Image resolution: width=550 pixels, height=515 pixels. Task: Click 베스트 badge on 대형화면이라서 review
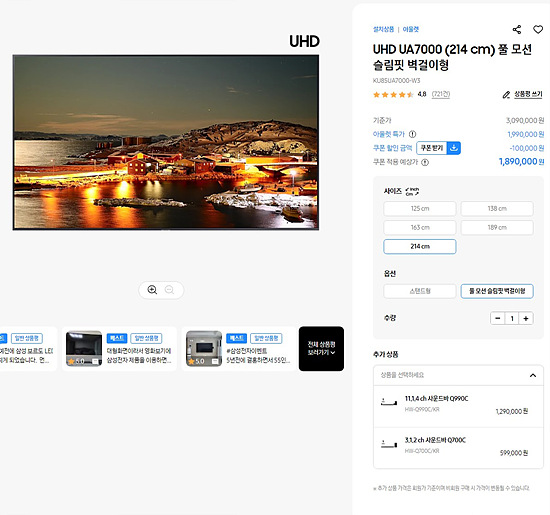tap(117, 338)
